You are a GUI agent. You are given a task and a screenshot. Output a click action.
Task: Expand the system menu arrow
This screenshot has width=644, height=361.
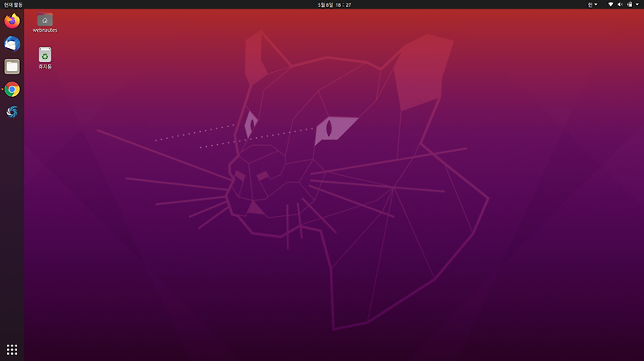(x=637, y=4)
